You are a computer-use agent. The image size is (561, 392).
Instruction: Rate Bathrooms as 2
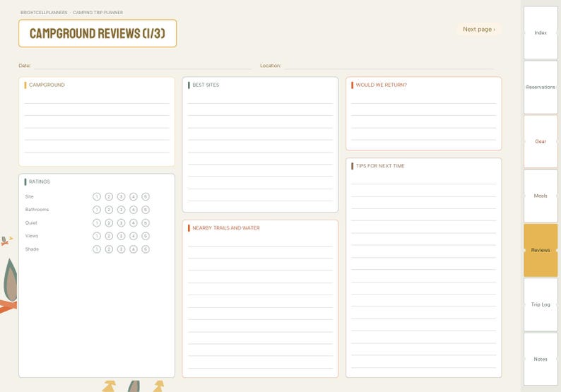(109, 210)
